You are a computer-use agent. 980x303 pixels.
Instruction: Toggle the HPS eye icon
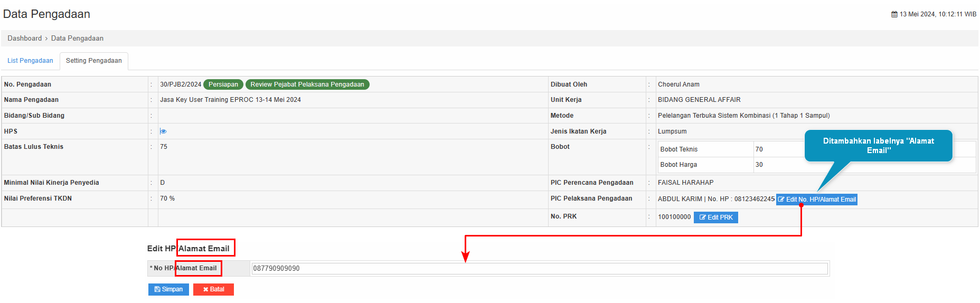click(x=163, y=131)
